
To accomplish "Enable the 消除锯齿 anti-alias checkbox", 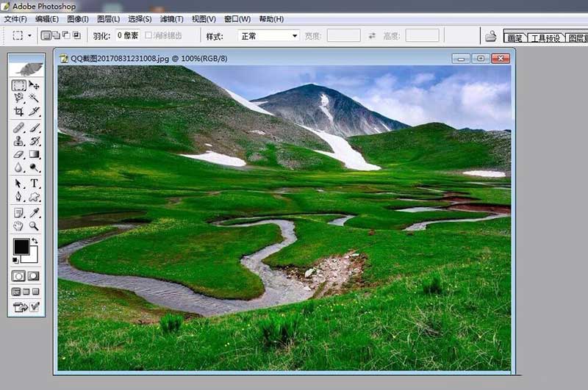I will click(149, 35).
